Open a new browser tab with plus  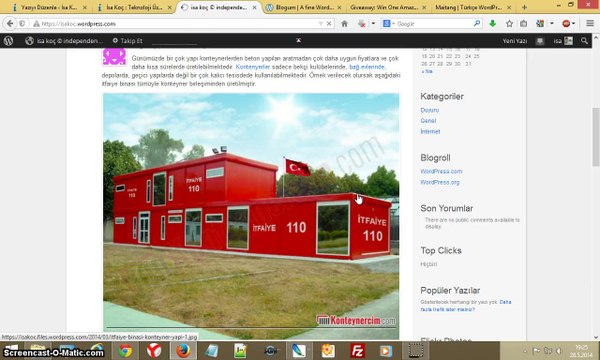(525, 7)
